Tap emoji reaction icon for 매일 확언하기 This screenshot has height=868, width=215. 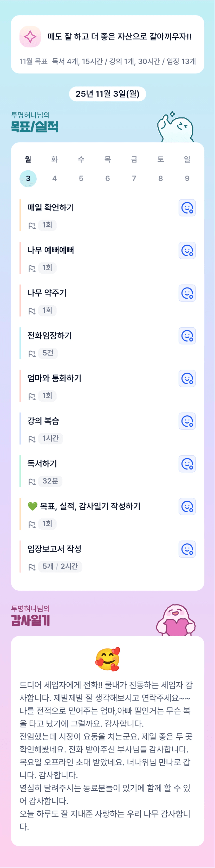pos(187,208)
